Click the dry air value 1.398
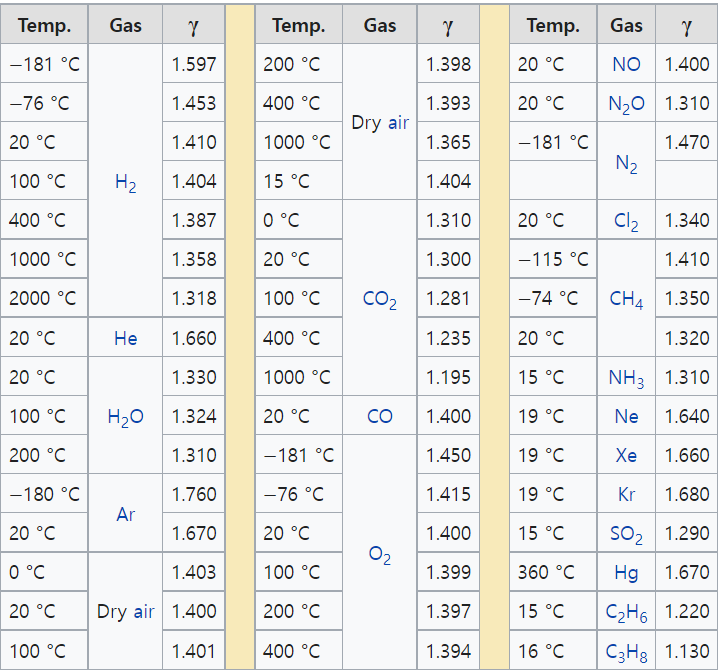 coord(448,64)
